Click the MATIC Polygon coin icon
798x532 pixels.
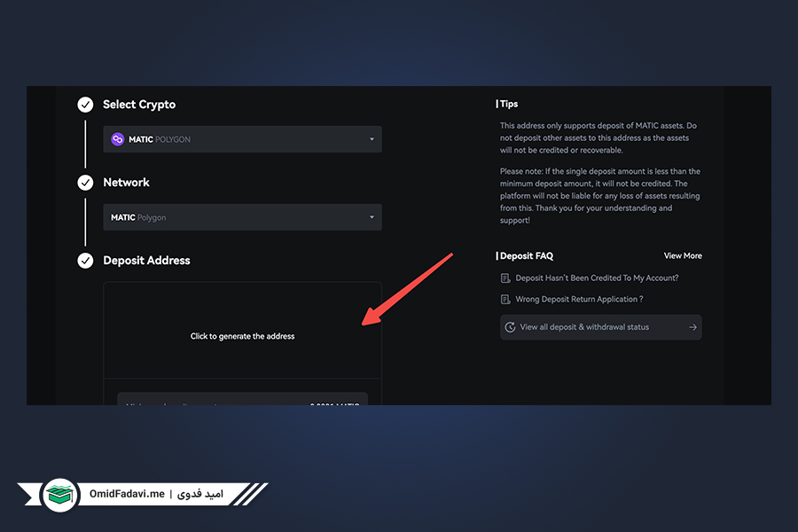[118, 139]
